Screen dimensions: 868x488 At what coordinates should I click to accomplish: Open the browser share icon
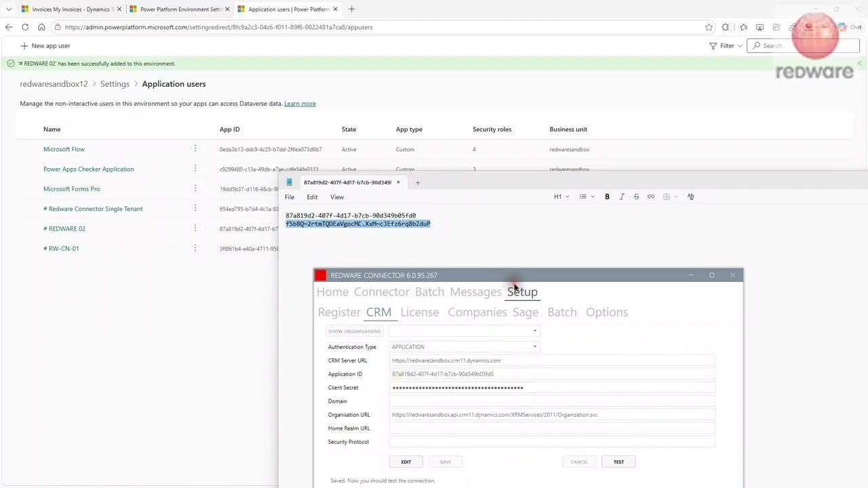click(776, 27)
